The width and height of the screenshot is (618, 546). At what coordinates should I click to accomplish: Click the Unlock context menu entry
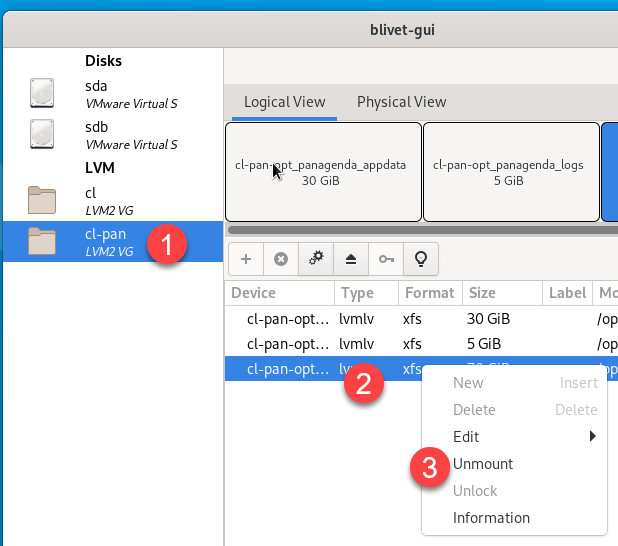[x=514, y=491]
